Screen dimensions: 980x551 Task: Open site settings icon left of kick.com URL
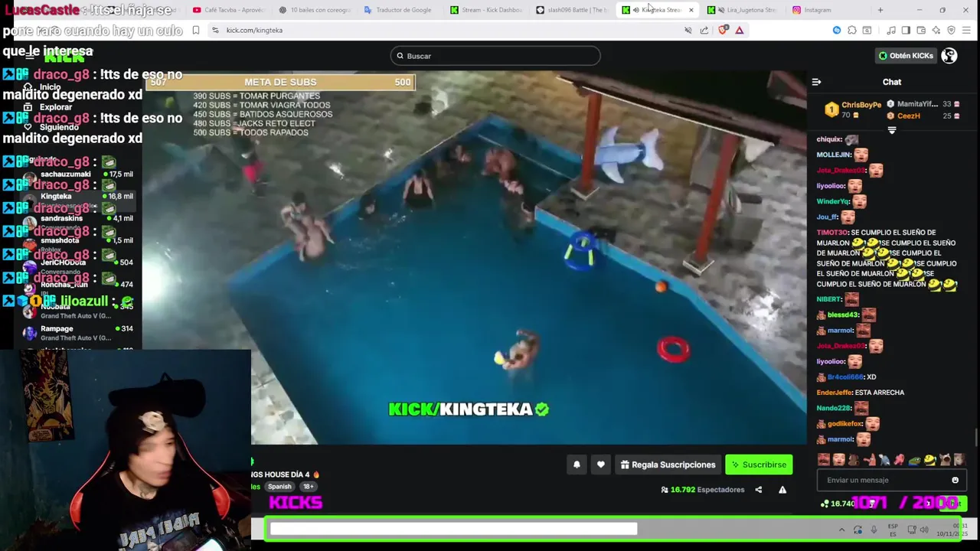pos(215,30)
